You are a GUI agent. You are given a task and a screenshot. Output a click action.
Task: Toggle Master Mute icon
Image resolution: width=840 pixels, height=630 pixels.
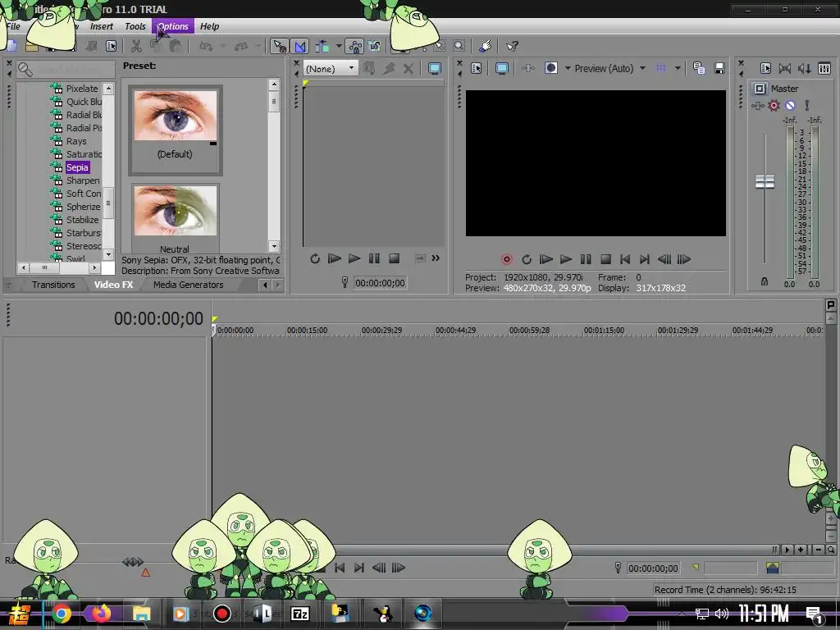tap(790, 106)
